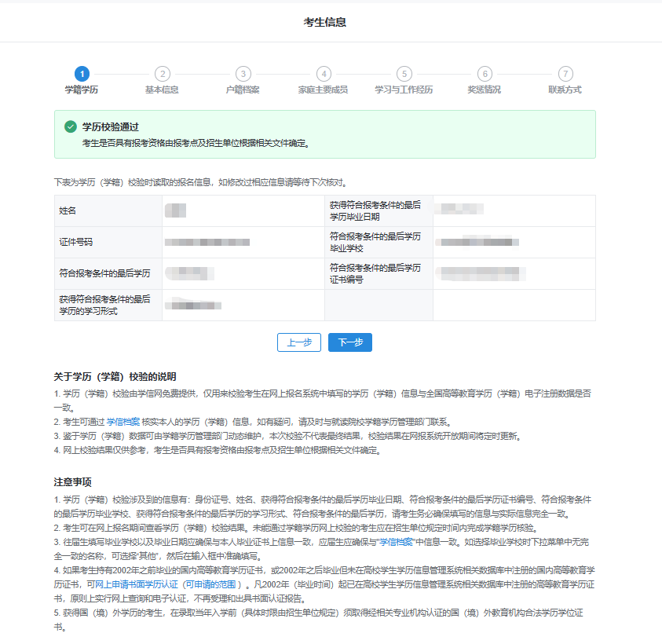The width and height of the screenshot is (662, 644).
Task: Click the blurred 证件号码 value cell
Action: click(243, 242)
